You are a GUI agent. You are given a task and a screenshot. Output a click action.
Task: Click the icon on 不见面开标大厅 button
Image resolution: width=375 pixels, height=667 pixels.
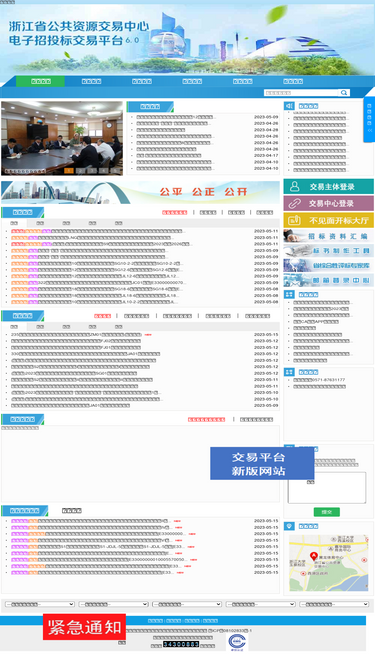pyautogui.click(x=294, y=220)
